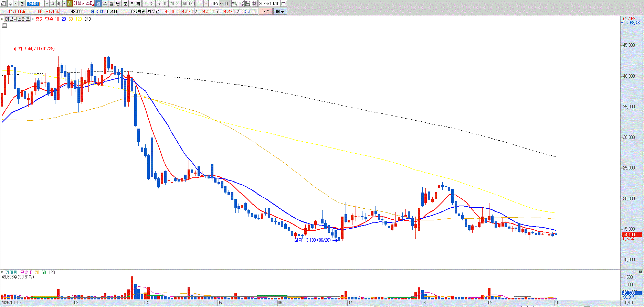The width and height of the screenshot is (644, 307).
Task: Open the stock search magnifier
Action: pos(52,3)
